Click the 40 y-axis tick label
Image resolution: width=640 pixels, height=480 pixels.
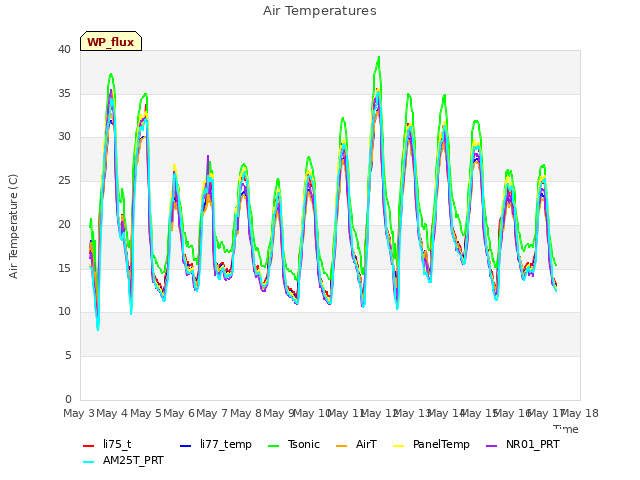point(64,49)
